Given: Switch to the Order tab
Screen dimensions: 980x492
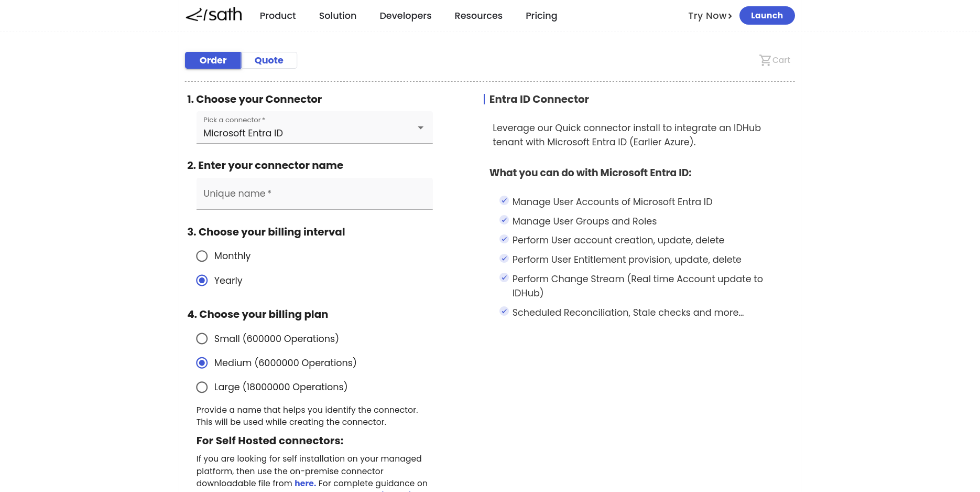Looking at the screenshot, I should click(x=213, y=60).
